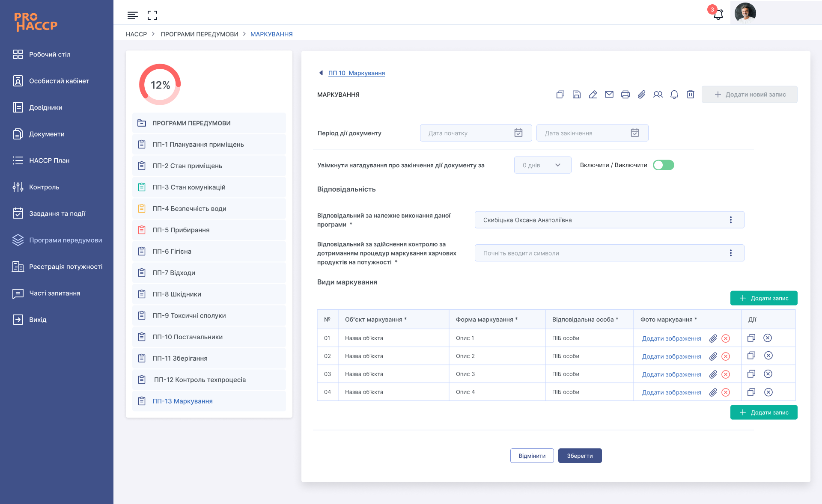Click the Зберегти button
The image size is (822, 504).
[x=580, y=456]
